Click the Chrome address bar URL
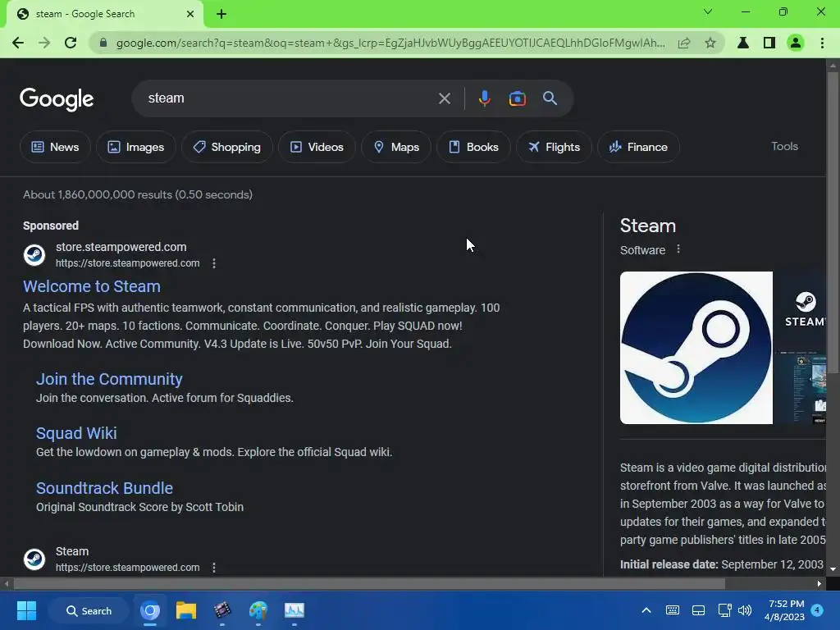 click(x=390, y=43)
